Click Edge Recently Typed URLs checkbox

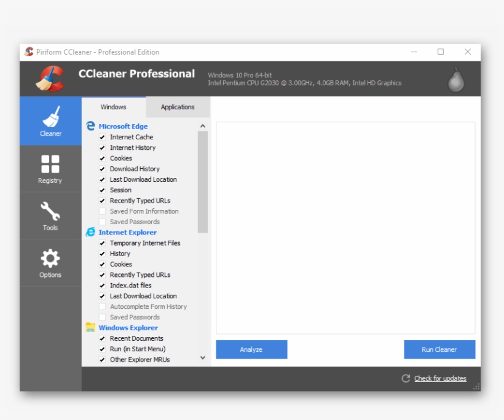point(102,201)
